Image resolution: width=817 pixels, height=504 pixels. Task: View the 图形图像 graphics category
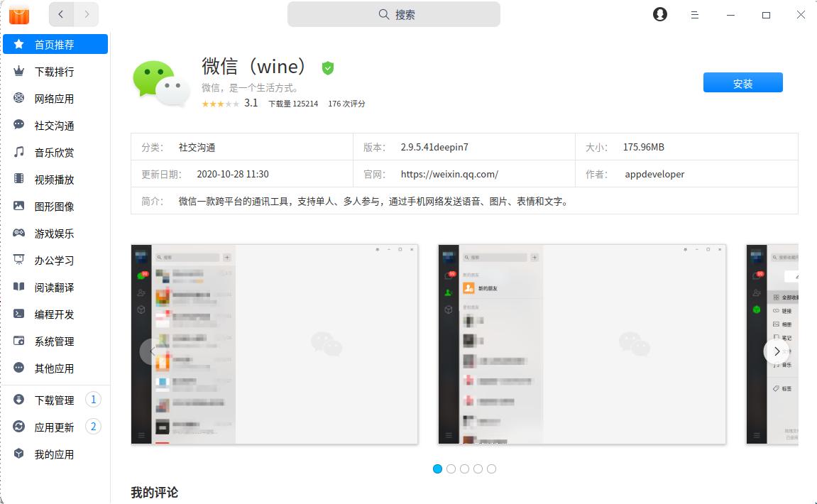54,206
